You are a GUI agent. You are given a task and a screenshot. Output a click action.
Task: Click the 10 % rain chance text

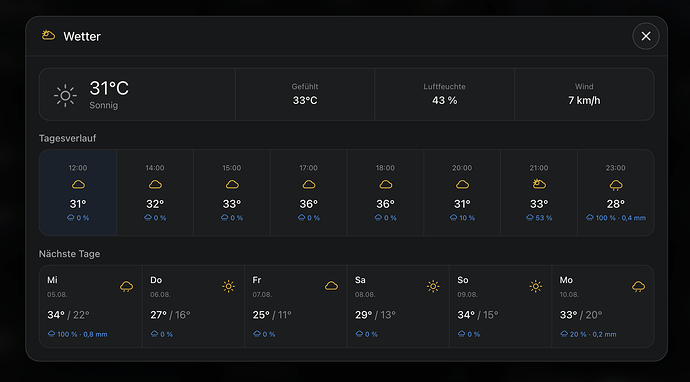point(466,218)
